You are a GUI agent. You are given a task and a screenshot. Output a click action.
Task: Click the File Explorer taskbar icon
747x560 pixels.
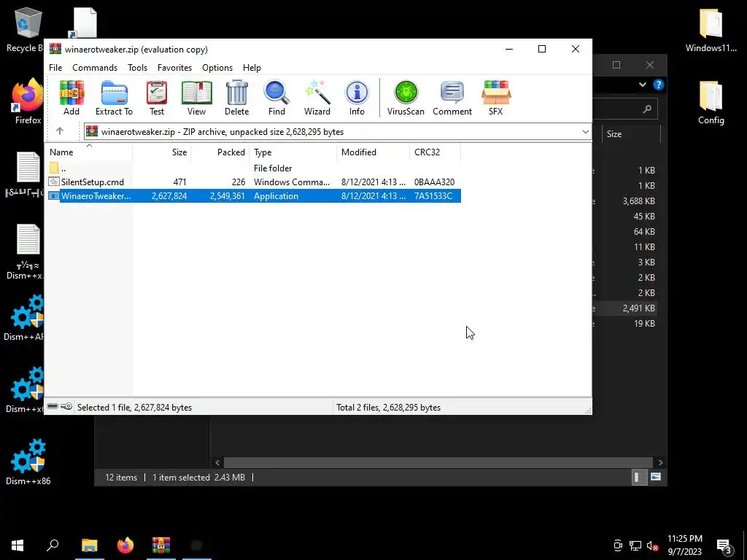[89, 545]
